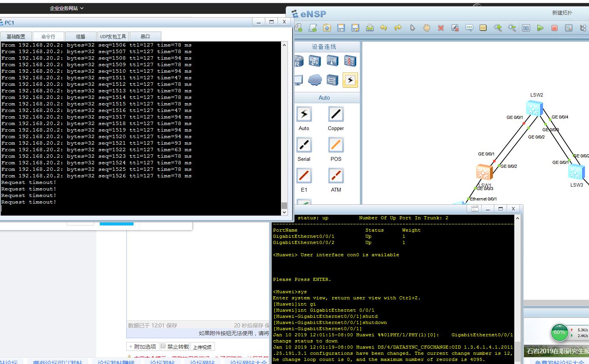Click eNSP 1:1 reset zoom icon
This screenshot has width=589, height=364.
pyautogui.click(x=526, y=28)
